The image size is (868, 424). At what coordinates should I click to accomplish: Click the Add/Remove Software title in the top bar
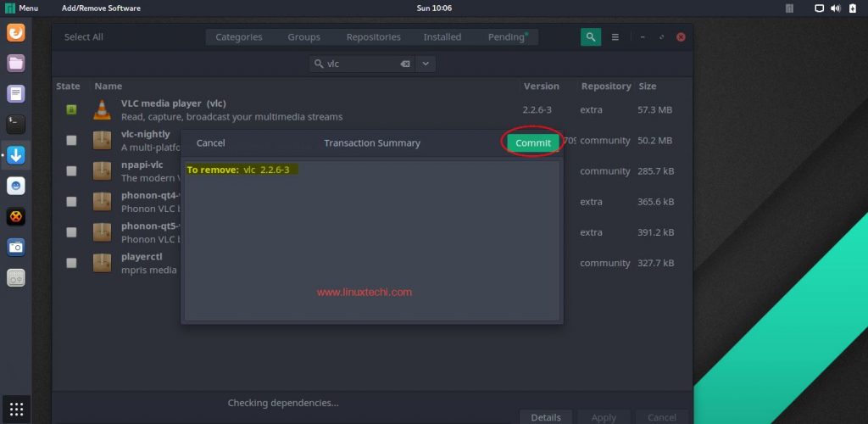pyautogui.click(x=102, y=8)
